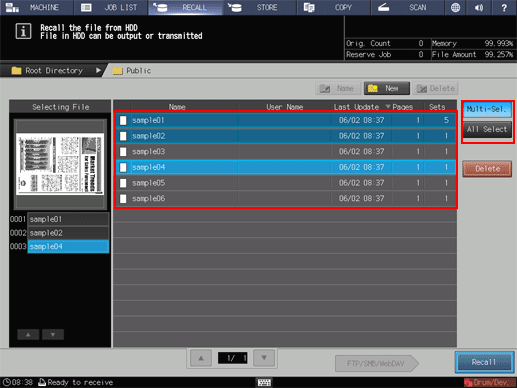Toggle Multi-Sel. mode
This screenshot has width=517, height=388.
point(487,109)
